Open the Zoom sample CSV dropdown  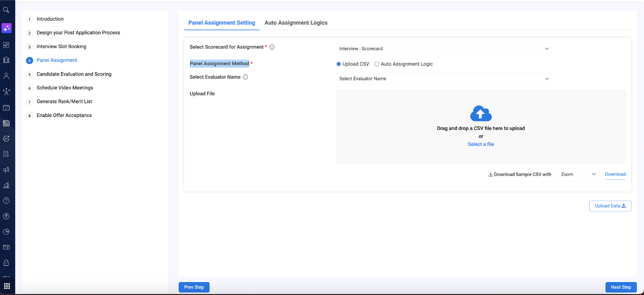tap(578, 175)
